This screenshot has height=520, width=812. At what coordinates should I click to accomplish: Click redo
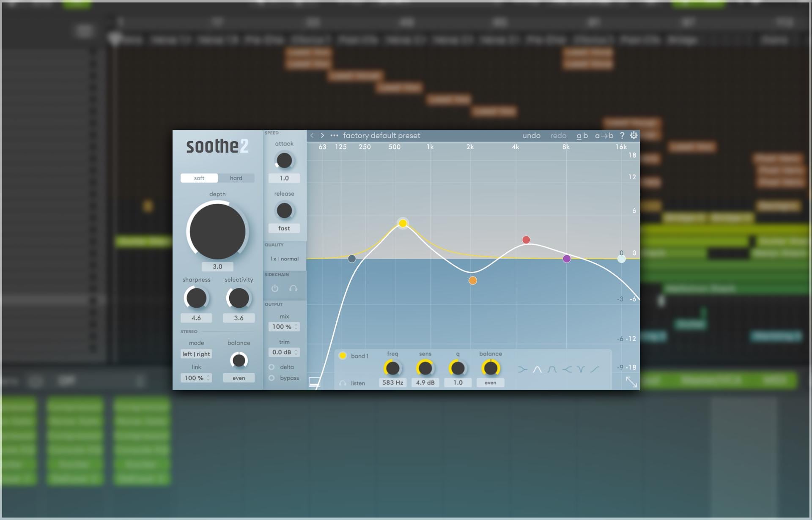(x=558, y=136)
